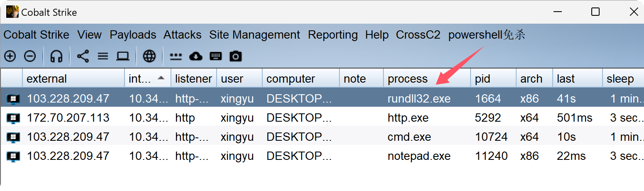Select external IP 172.70.207.113

[x=68, y=118]
